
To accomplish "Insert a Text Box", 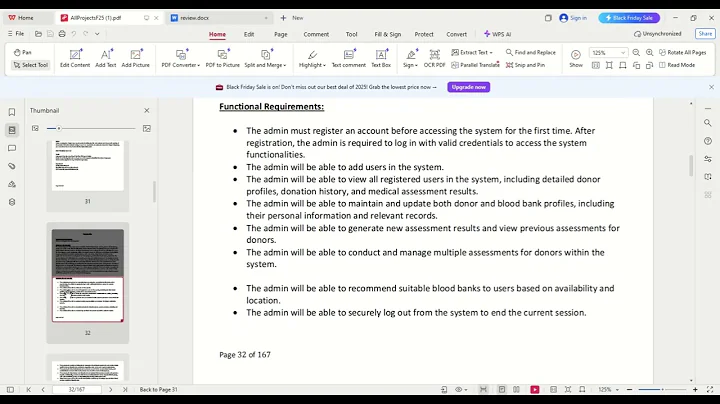I will coord(381,58).
